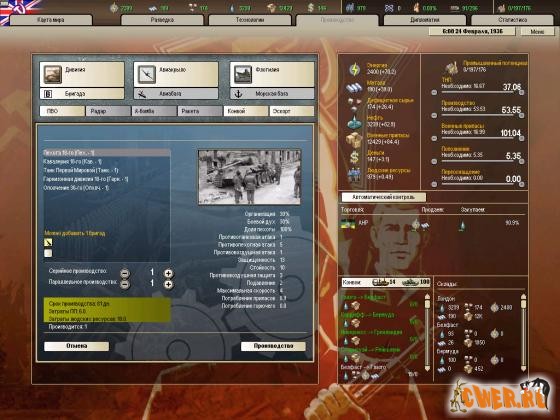Open the Меню button near the date

tap(537, 31)
